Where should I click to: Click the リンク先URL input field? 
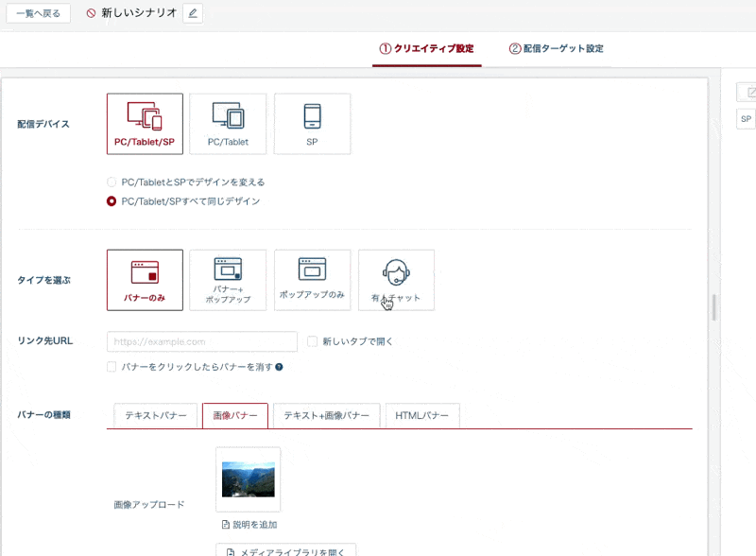202,341
